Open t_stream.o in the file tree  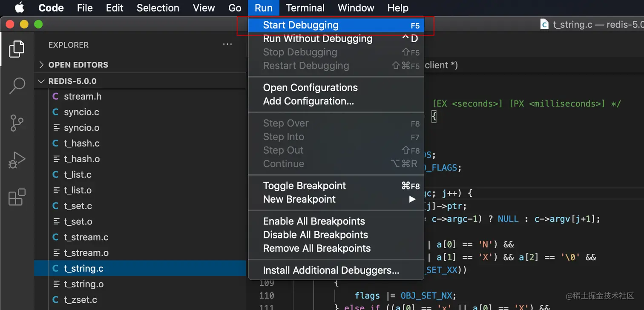click(x=140, y=253)
